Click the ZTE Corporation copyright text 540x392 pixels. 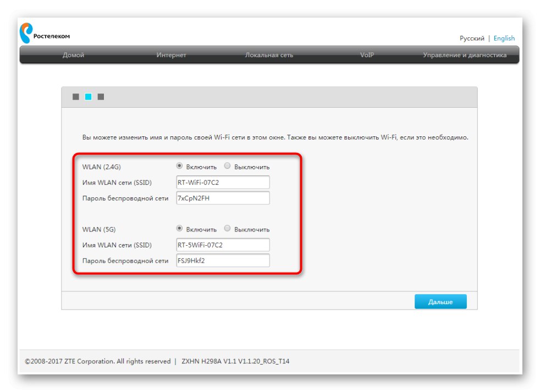pyautogui.click(x=98, y=361)
